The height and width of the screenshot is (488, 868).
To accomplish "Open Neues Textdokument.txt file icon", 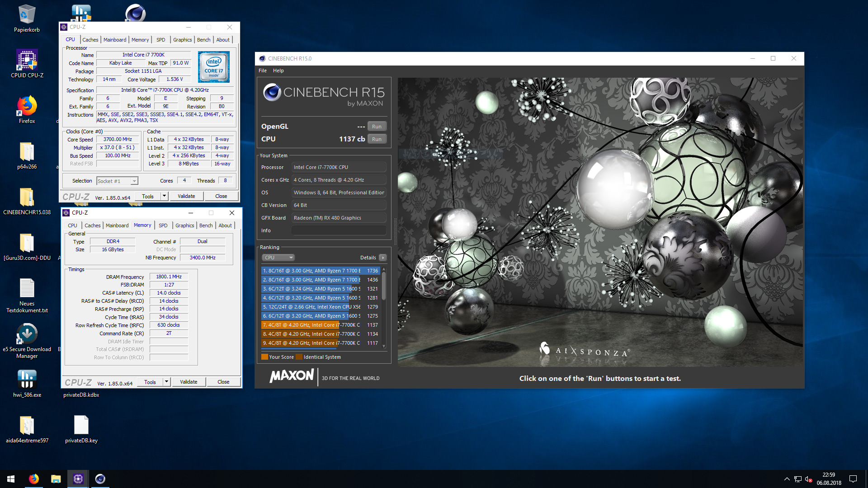I will click(27, 296).
